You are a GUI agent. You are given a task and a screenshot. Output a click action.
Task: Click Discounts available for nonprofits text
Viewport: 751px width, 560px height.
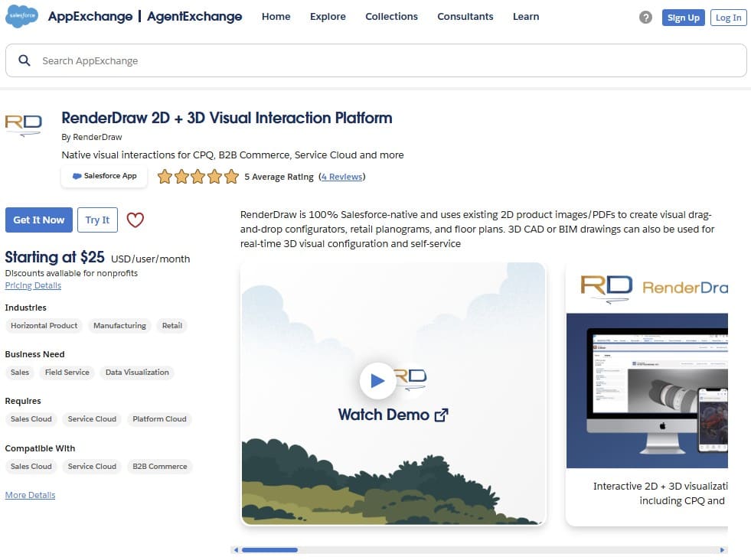tap(71, 273)
